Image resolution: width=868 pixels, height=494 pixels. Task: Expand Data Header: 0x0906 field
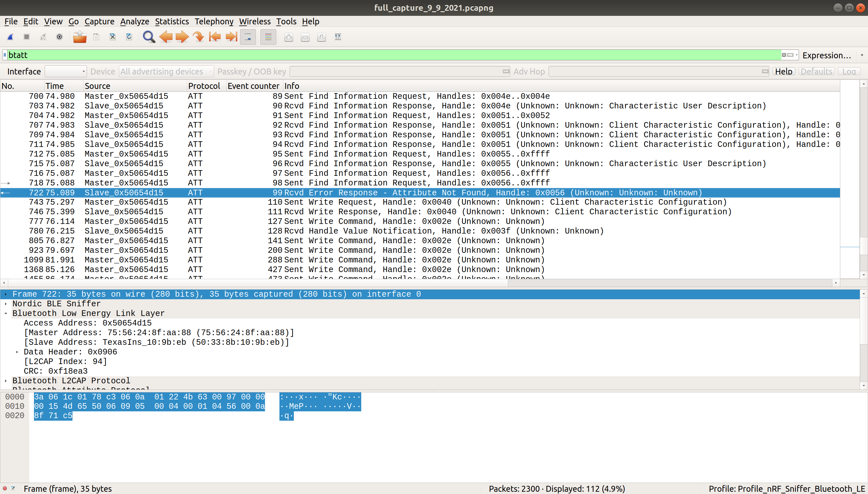[17, 352]
